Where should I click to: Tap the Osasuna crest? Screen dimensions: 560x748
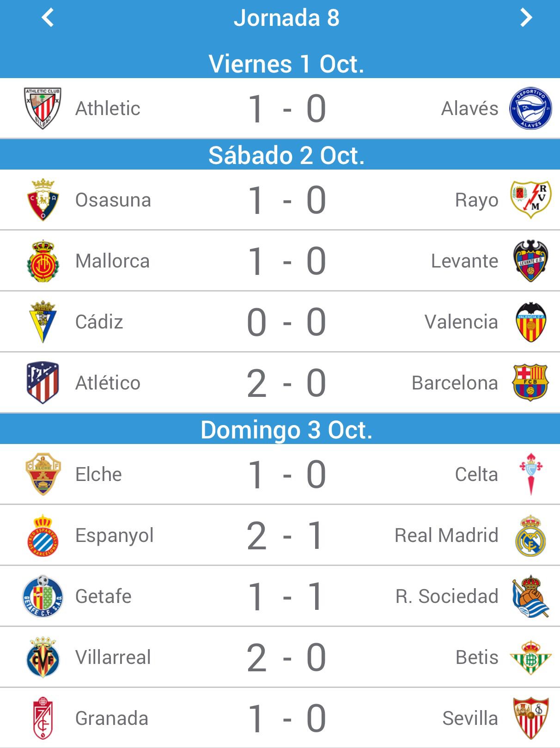[43, 200]
